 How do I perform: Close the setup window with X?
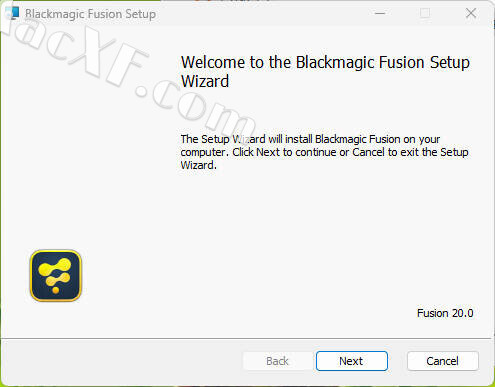point(471,13)
